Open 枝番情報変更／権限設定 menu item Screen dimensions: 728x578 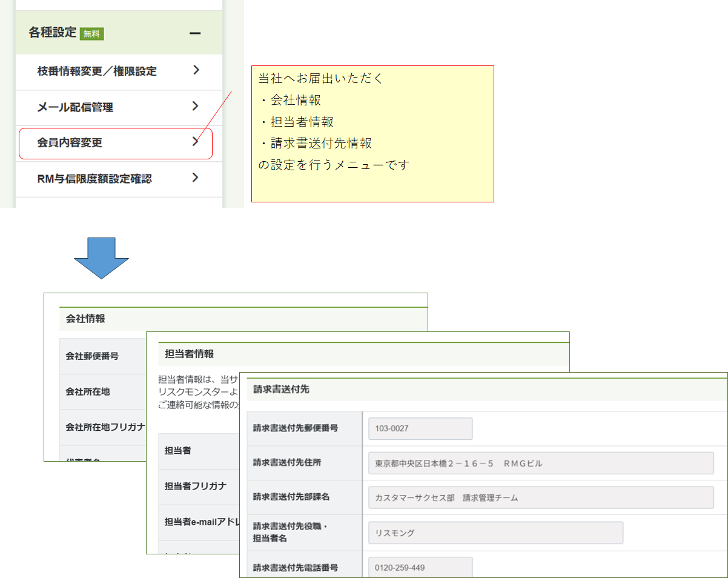click(x=97, y=71)
